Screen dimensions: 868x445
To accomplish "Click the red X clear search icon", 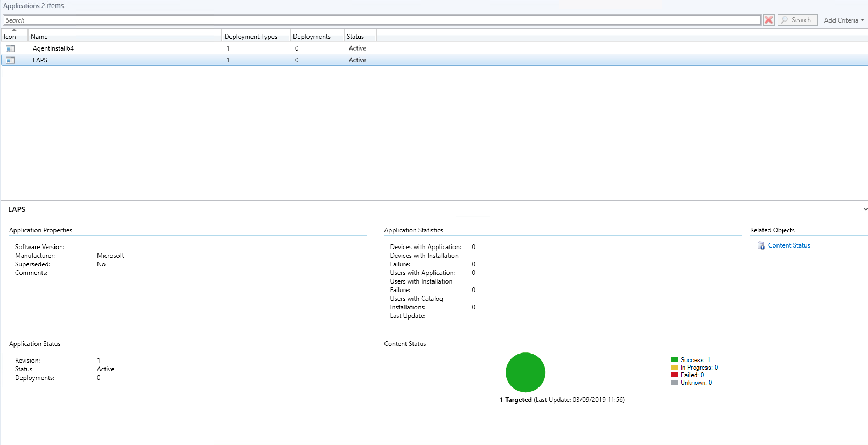I will click(768, 20).
